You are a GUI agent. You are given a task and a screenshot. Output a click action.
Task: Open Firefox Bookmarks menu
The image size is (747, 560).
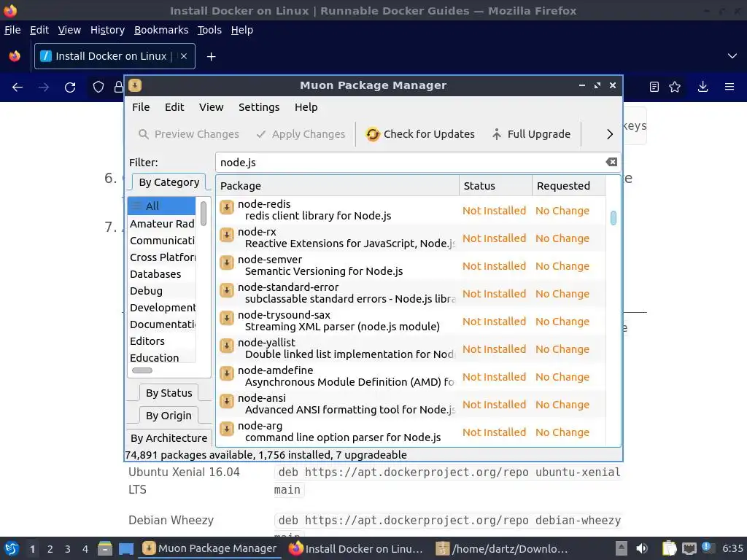pyautogui.click(x=161, y=30)
